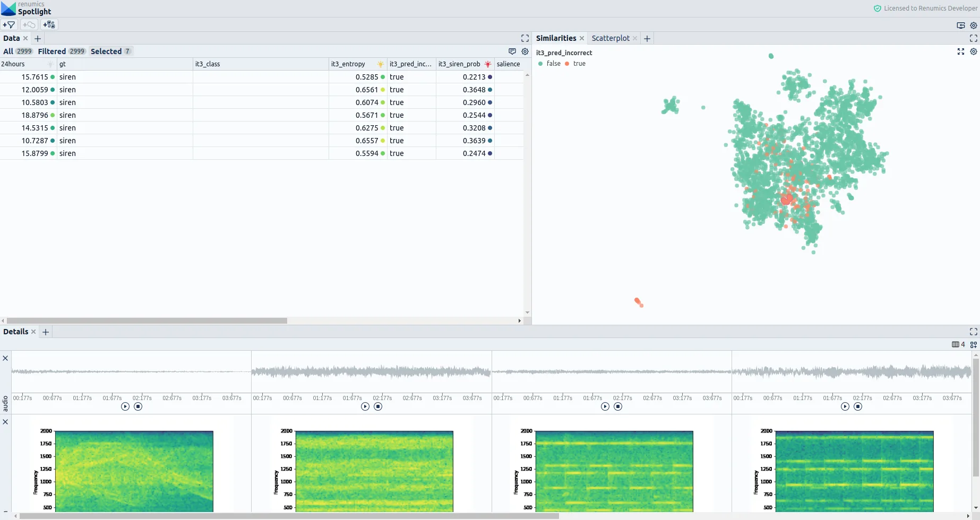Viewport: 980px width, 520px height.
Task: Click the 24hours column color indicator
Action: click(51, 64)
